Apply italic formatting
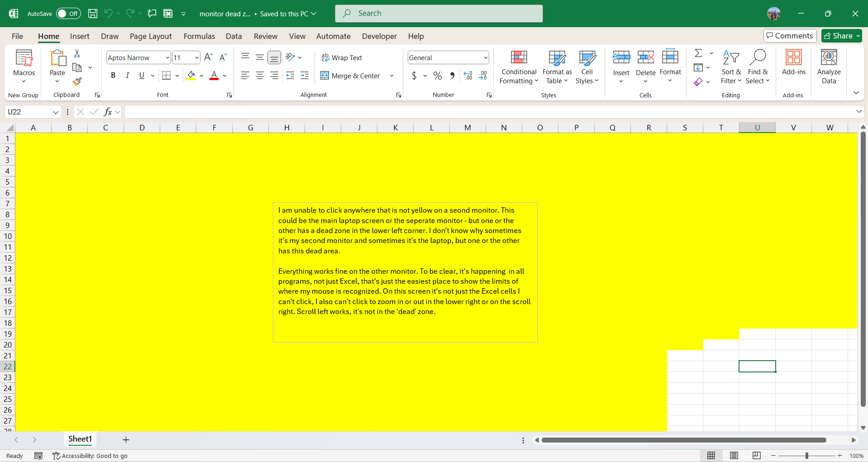This screenshot has width=868, height=462. 127,76
